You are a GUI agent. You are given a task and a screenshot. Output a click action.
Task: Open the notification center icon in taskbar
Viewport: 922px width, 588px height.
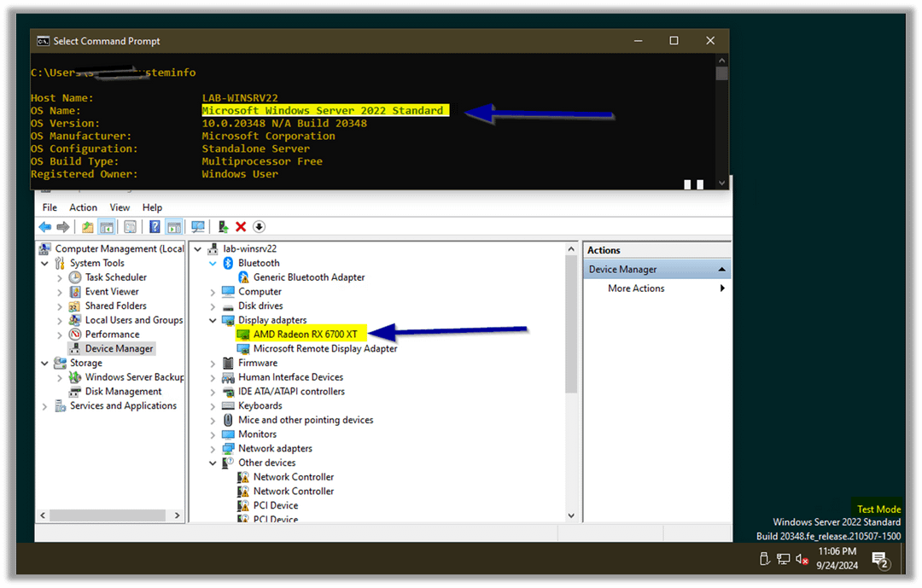click(x=879, y=560)
